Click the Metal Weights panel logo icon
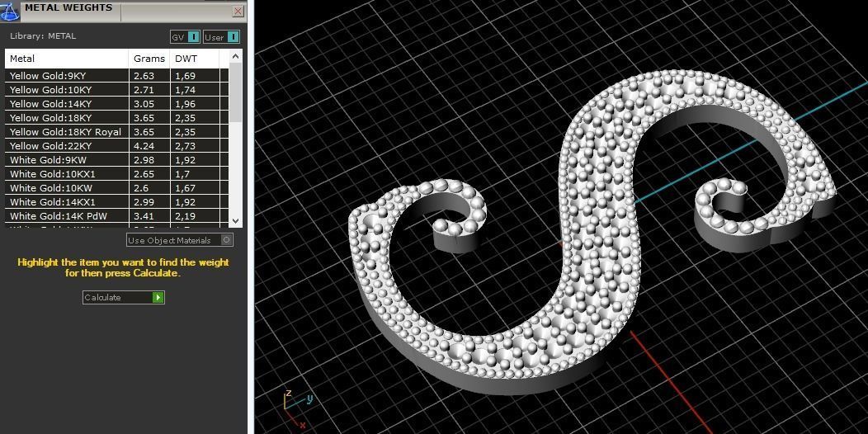This screenshot has width=868, height=434. click(9, 11)
